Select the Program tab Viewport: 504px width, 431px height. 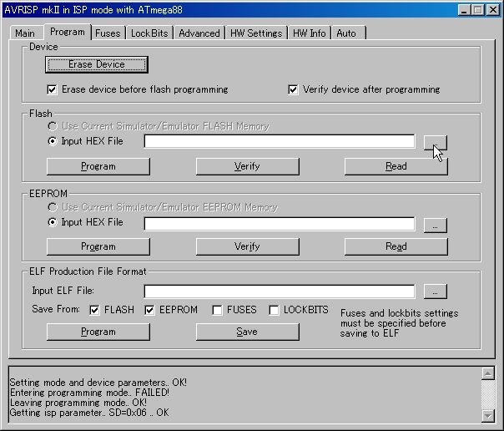click(x=68, y=32)
